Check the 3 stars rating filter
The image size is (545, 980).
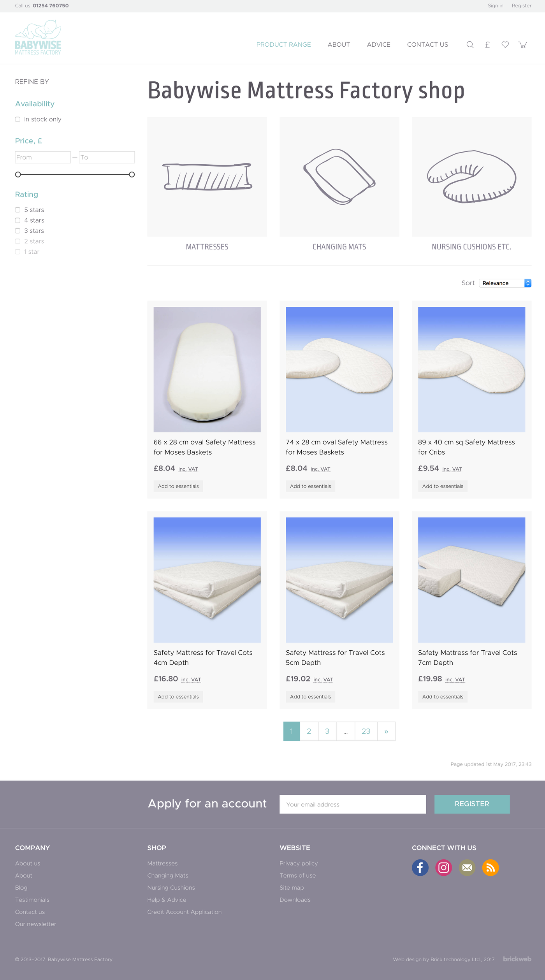(18, 231)
